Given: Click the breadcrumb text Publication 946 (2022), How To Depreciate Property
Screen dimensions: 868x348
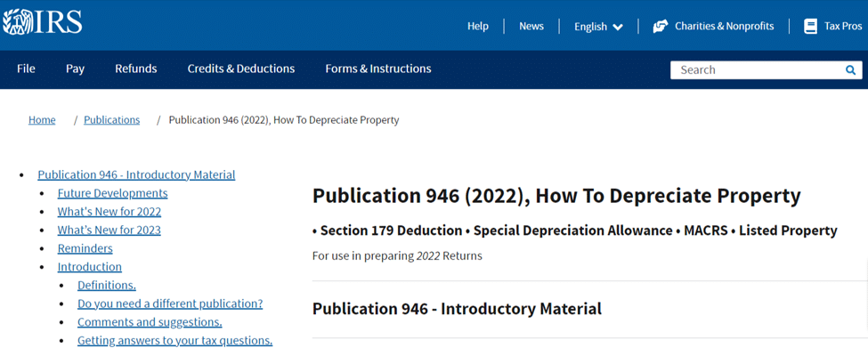Looking at the screenshot, I should [284, 119].
